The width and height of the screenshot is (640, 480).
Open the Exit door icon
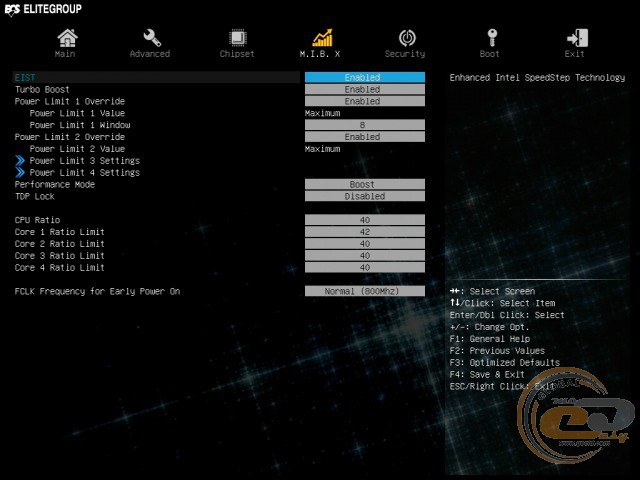click(x=577, y=38)
